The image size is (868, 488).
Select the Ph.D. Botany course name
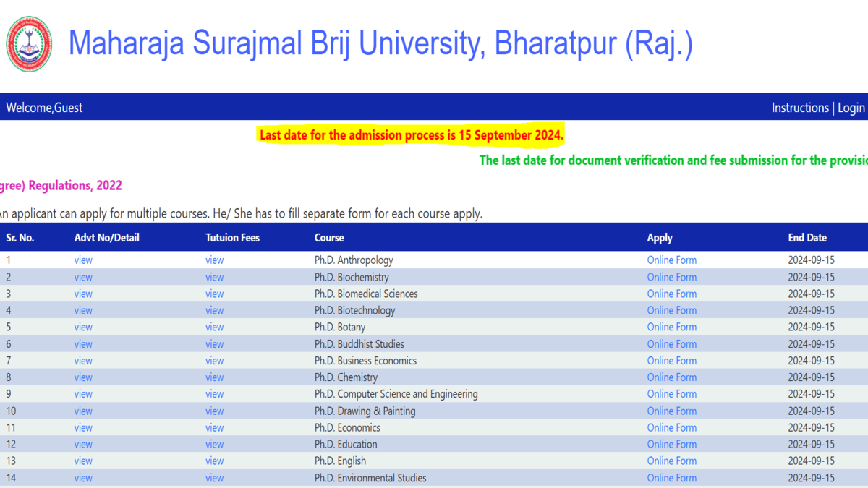coord(340,327)
